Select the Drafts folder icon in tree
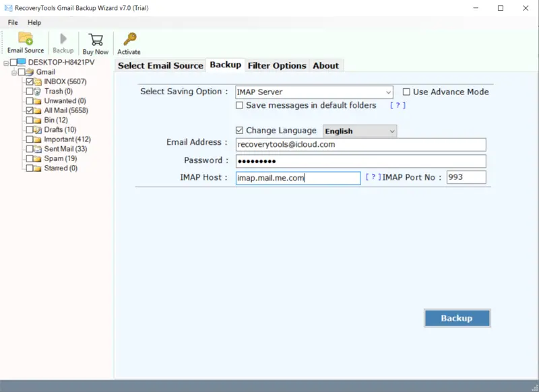Image resolution: width=539 pixels, height=392 pixels. pos(38,129)
